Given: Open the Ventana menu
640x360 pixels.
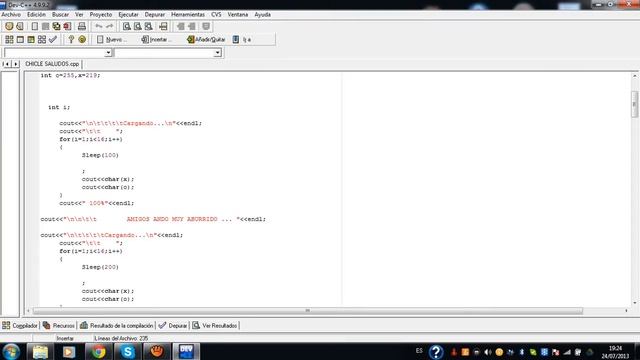Looking at the screenshot, I should tap(238, 14).
